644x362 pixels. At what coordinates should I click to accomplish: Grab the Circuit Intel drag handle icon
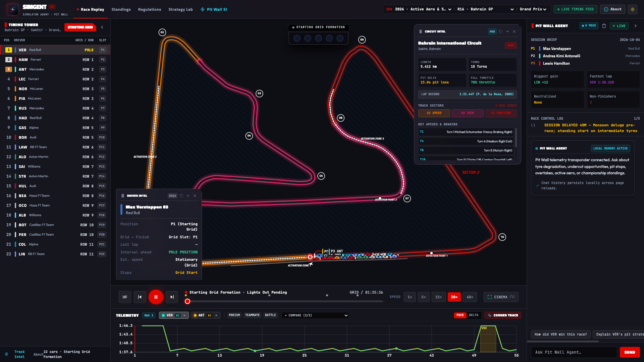pyautogui.click(x=421, y=32)
